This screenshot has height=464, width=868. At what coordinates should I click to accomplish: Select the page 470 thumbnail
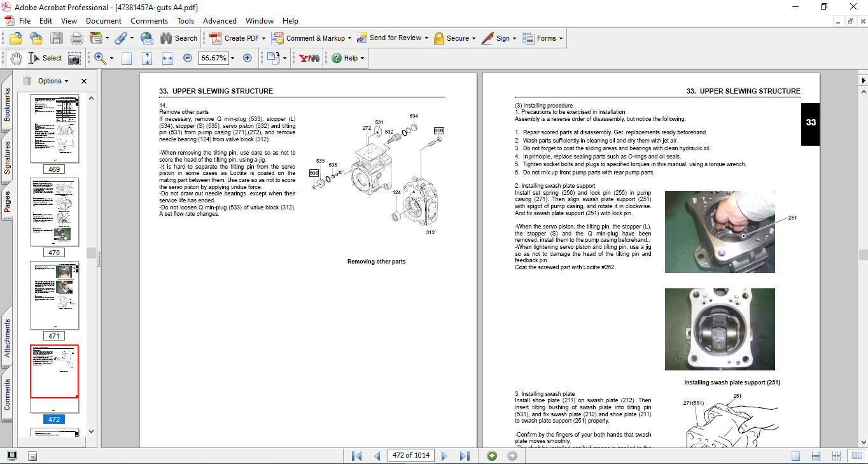click(x=54, y=212)
